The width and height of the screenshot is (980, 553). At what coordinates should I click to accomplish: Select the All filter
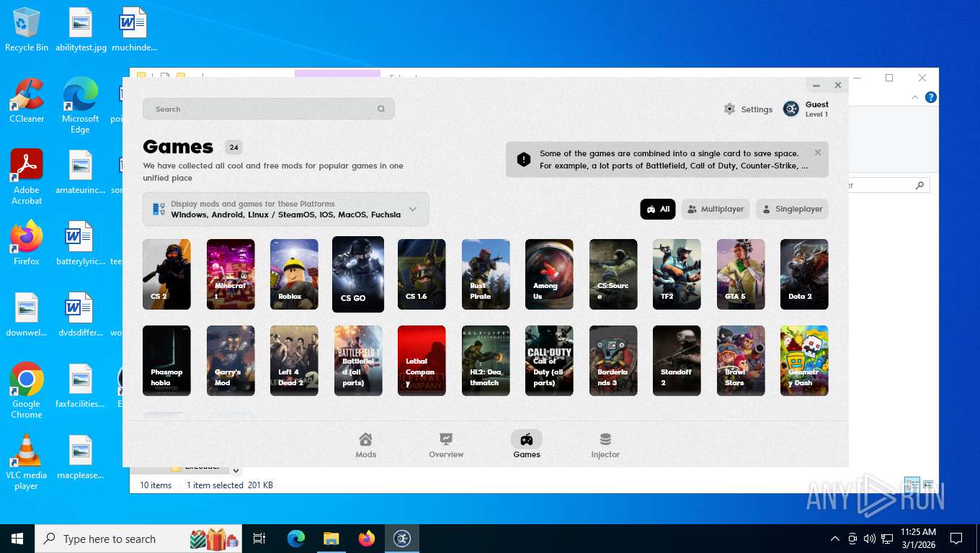(658, 209)
